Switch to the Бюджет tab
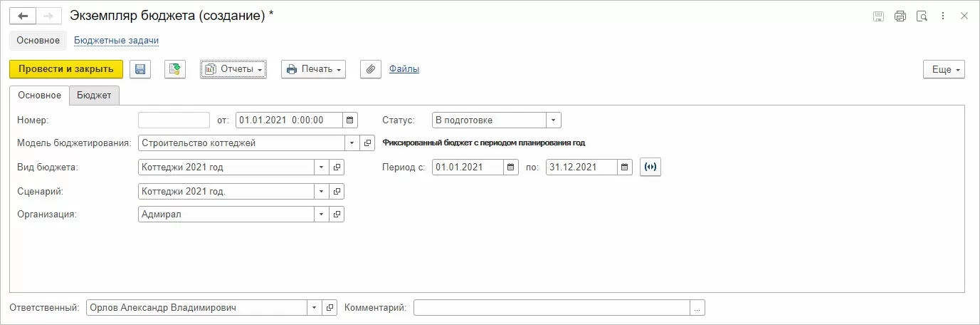 [94, 96]
